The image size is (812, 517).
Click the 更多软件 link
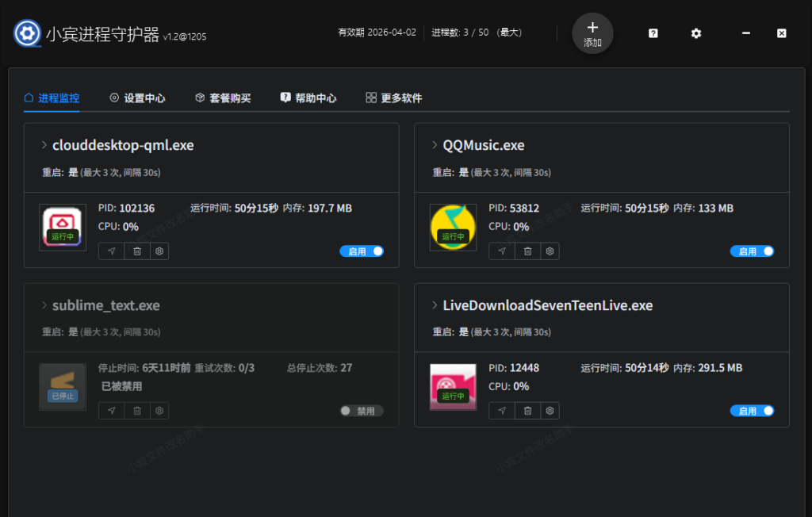tap(393, 98)
